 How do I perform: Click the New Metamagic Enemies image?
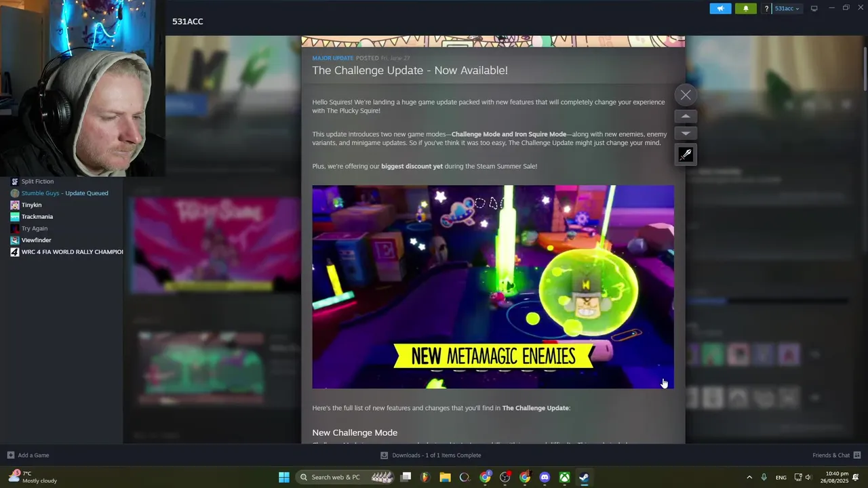click(x=493, y=287)
